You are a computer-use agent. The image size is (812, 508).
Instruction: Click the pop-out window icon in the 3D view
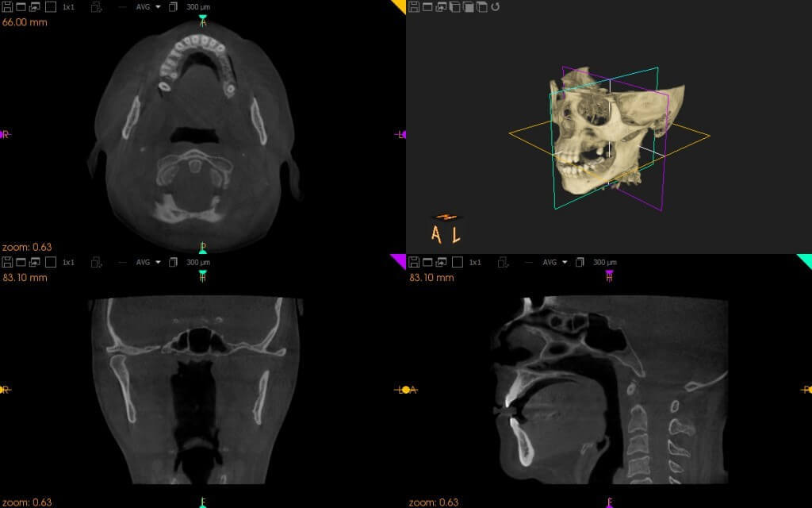pyautogui.click(x=441, y=7)
